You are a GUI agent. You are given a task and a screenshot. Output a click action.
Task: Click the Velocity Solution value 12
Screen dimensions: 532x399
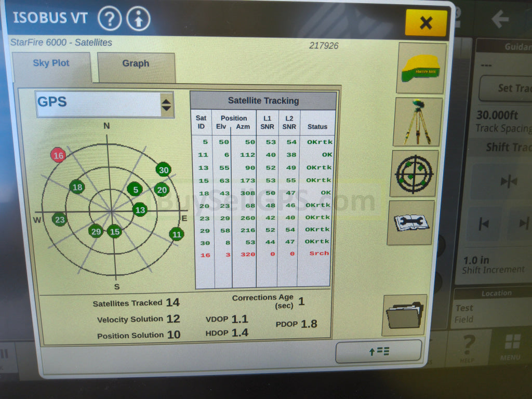click(x=173, y=318)
